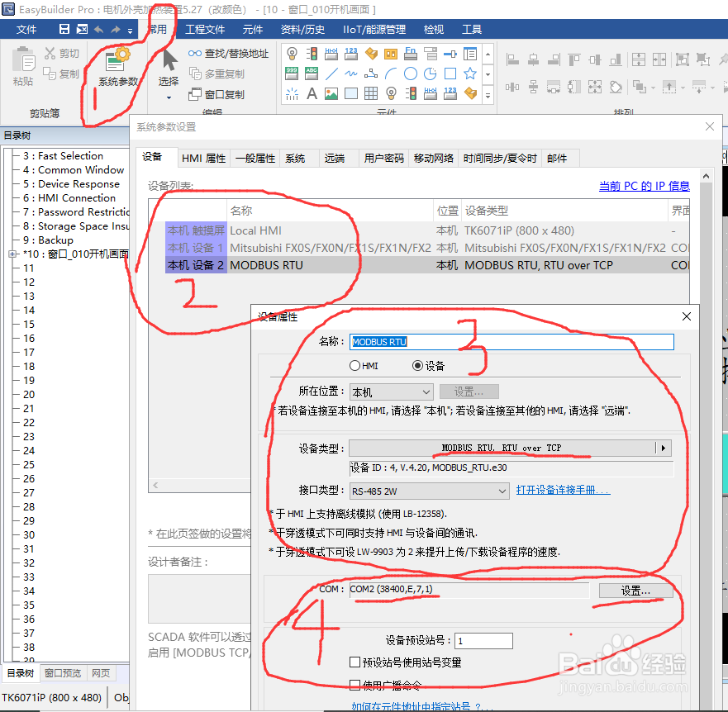
Task: Insert a picture object
Action: [331, 93]
